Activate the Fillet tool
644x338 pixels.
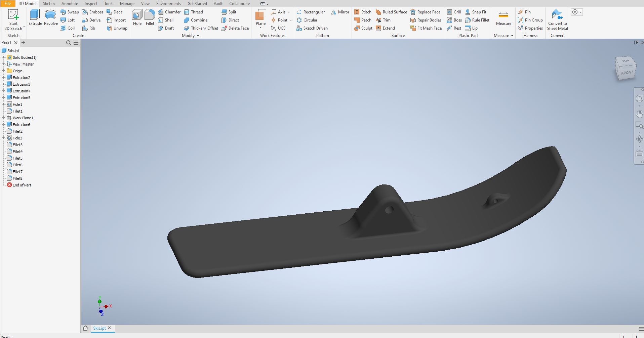150,17
